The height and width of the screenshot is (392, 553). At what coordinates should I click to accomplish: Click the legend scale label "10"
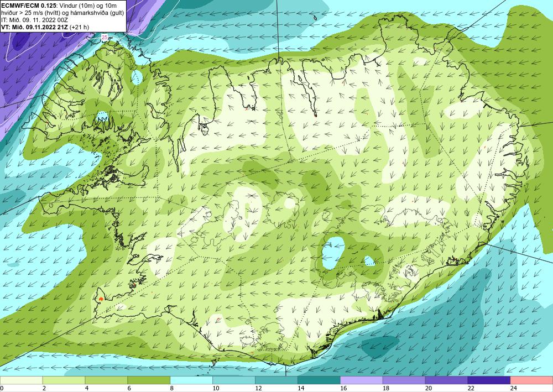click(216, 388)
